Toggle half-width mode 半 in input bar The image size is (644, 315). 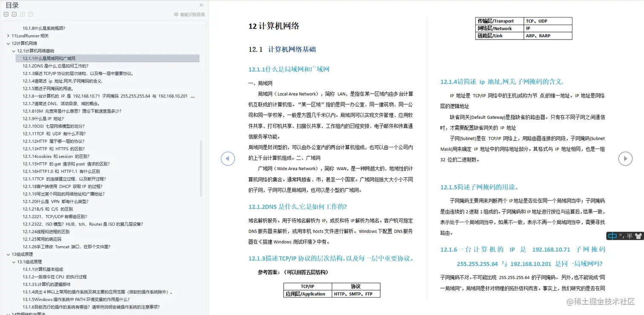coord(630,236)
